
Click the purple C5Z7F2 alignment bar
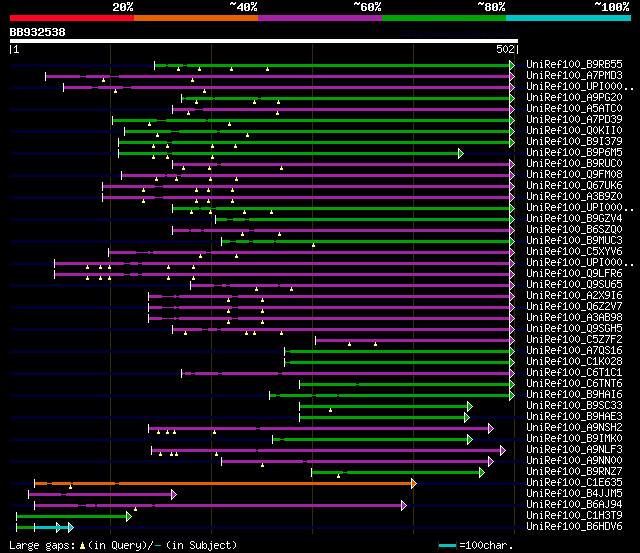tap(412, 340)
